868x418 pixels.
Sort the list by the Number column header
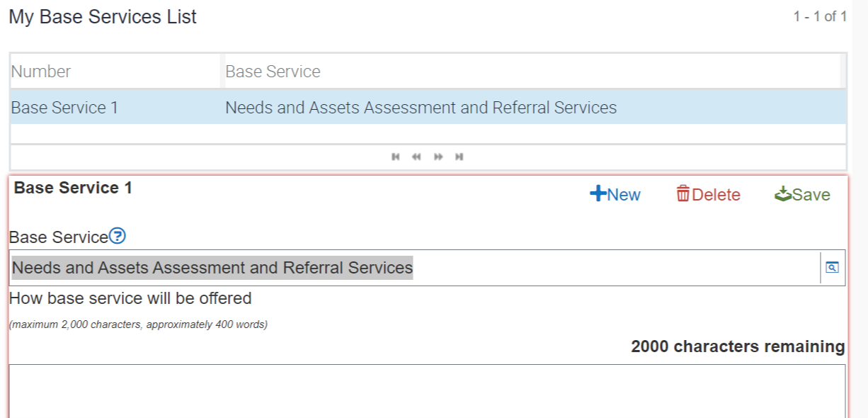coord(41,72)
